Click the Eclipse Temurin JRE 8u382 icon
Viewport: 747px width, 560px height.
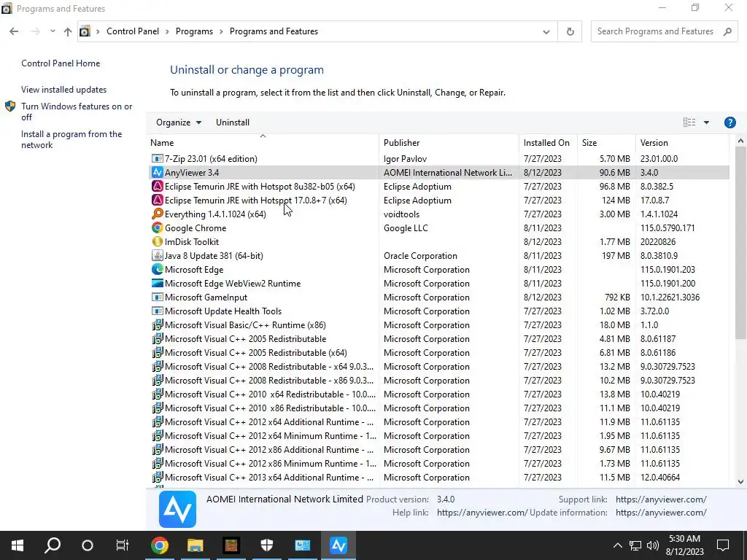click(157, 186)
